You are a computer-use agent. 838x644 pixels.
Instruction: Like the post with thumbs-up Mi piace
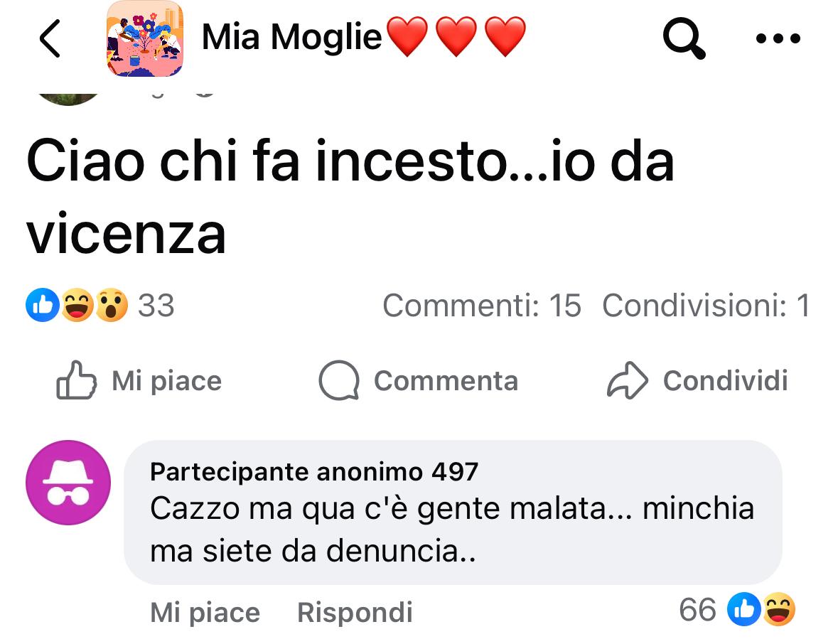coord(139,381)
